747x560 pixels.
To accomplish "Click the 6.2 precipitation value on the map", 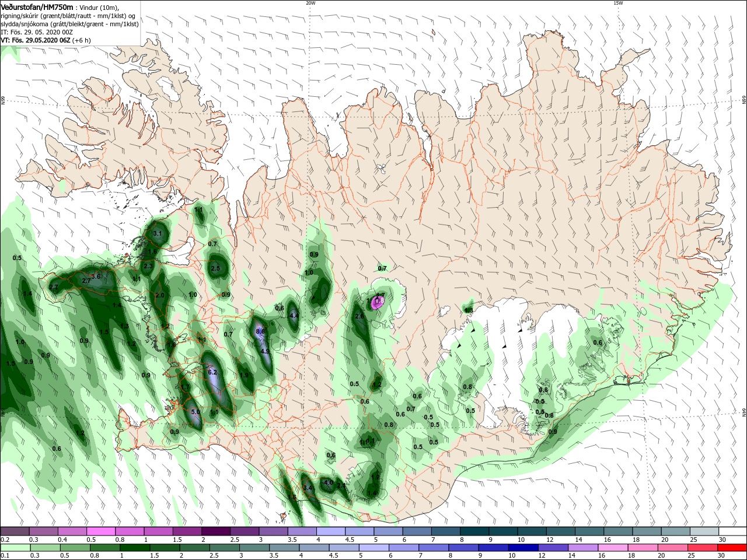I will click(x=212, y=372).
